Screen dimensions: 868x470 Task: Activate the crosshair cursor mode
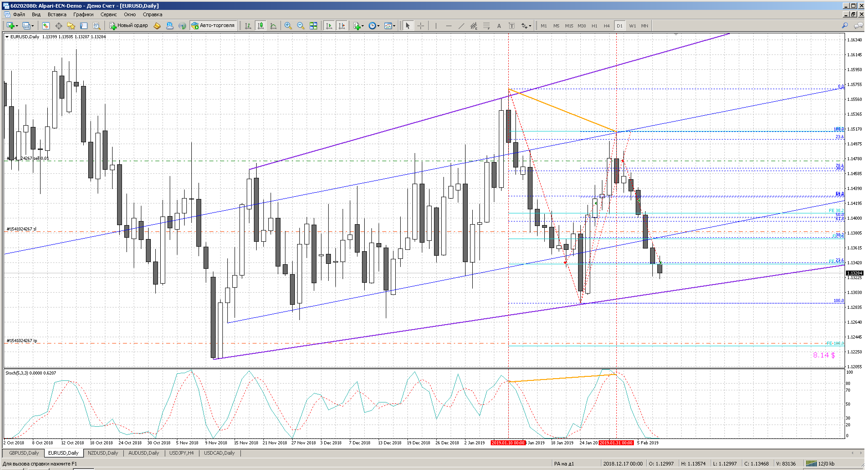click(x=420, y=26)
